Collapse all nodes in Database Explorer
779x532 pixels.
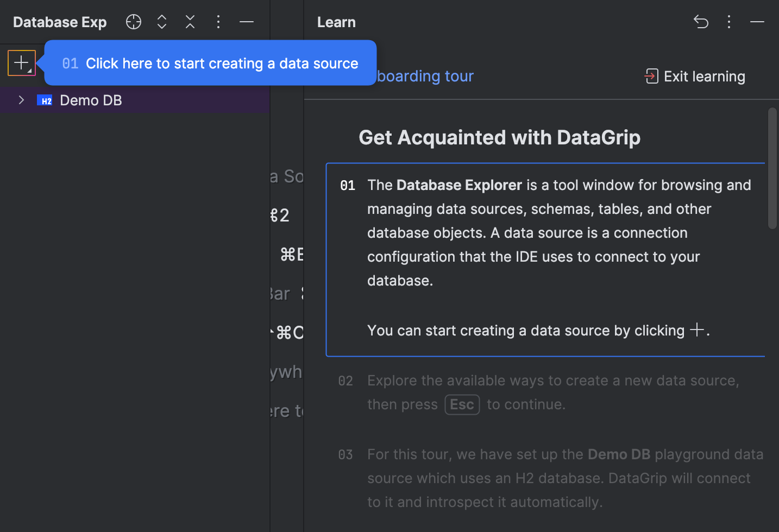tap(190, 22)
